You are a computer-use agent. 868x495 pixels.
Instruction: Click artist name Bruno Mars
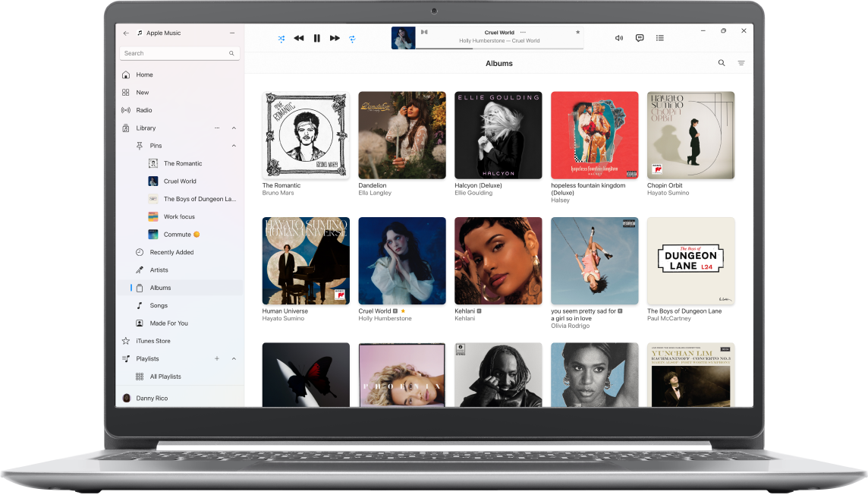click(278, 193)
